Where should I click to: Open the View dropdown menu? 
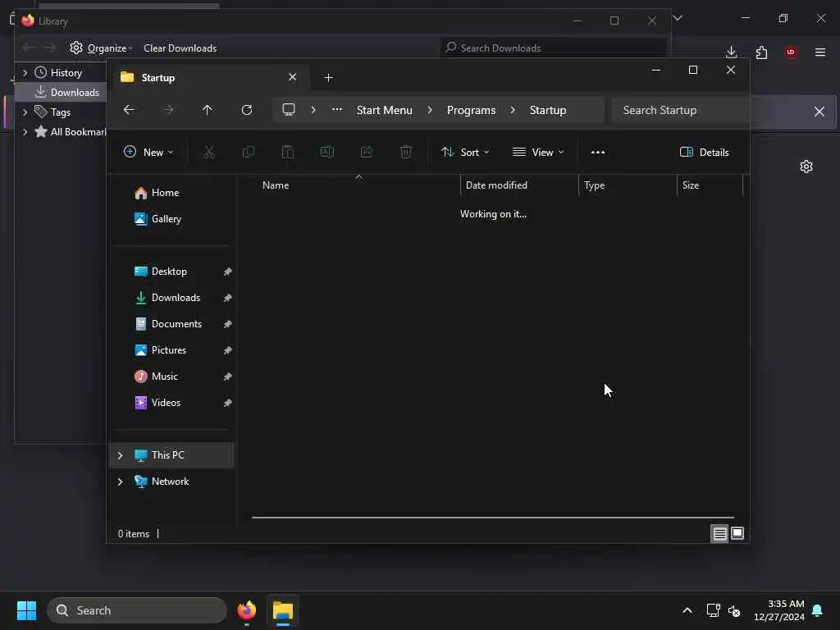coord(538,152)
